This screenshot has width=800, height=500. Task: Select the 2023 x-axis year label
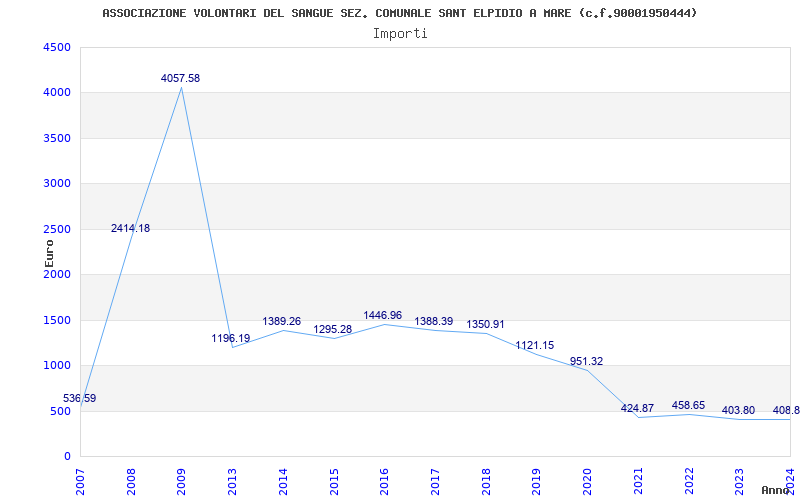[739, 482]
